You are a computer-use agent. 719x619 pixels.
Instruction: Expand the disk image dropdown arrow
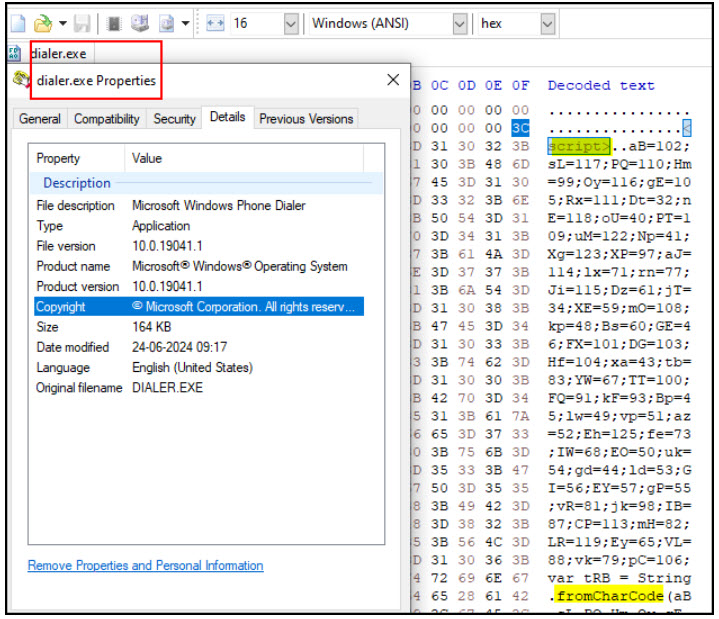(x=185, y=23)
